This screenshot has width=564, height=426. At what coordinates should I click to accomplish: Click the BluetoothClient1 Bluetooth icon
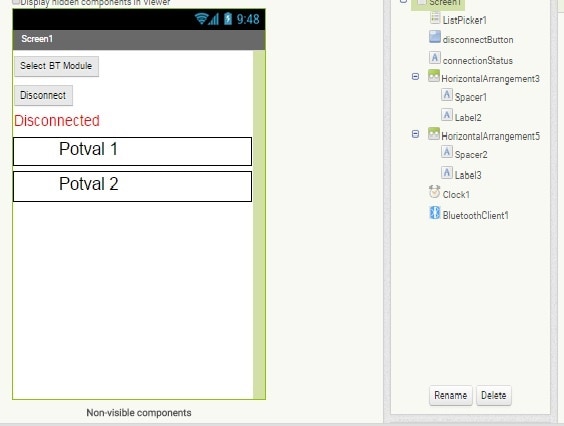point(435,213)
